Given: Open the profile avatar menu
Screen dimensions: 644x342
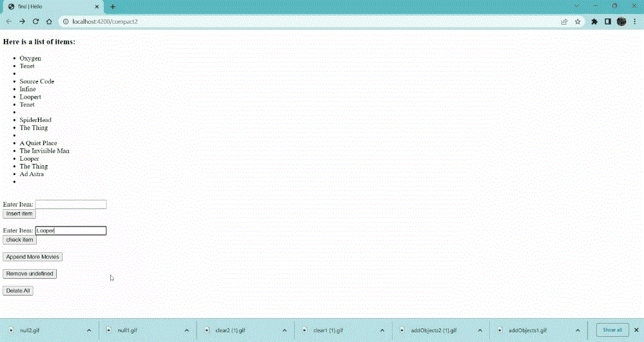Looking at the screenshot, I should 621,21.
